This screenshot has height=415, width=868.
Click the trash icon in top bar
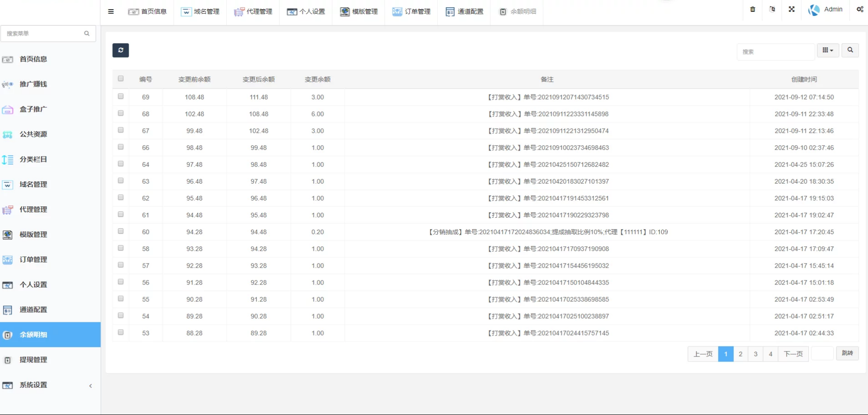click(x=753, y=9)
